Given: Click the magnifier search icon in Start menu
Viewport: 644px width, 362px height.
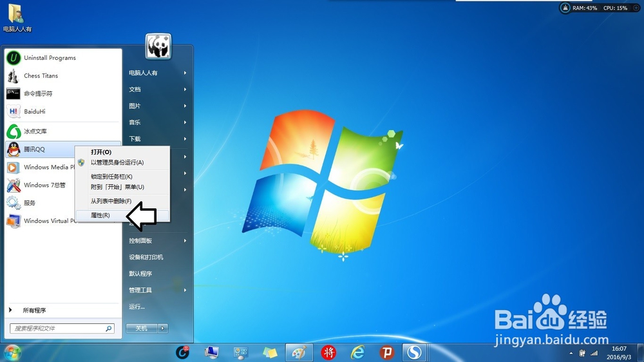Looking at the screenshot, I should click(x=109, y=329).
